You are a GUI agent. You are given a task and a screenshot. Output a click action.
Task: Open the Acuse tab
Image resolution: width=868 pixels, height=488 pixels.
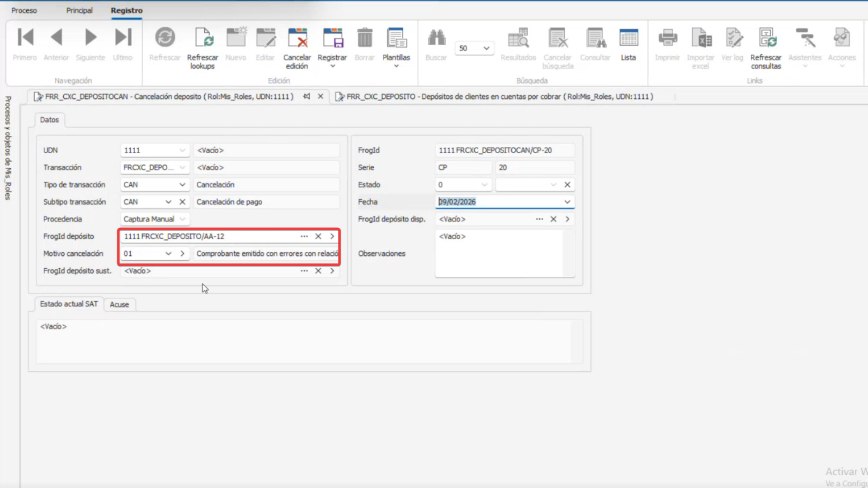[119, 305]
